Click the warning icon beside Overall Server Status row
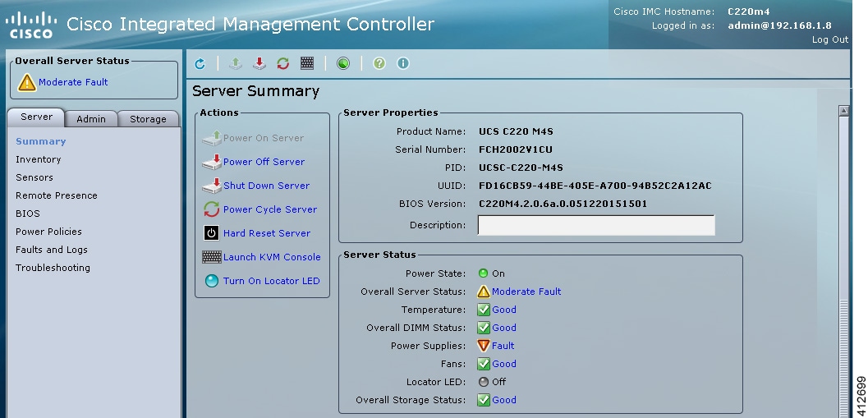This screenshot has width=868, height=418. [483, 292]
